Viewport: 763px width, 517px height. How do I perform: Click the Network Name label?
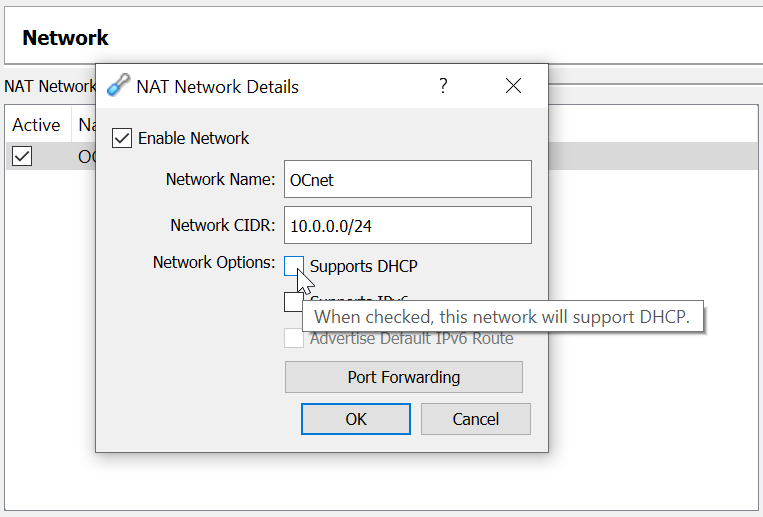(x=220, y=180)
